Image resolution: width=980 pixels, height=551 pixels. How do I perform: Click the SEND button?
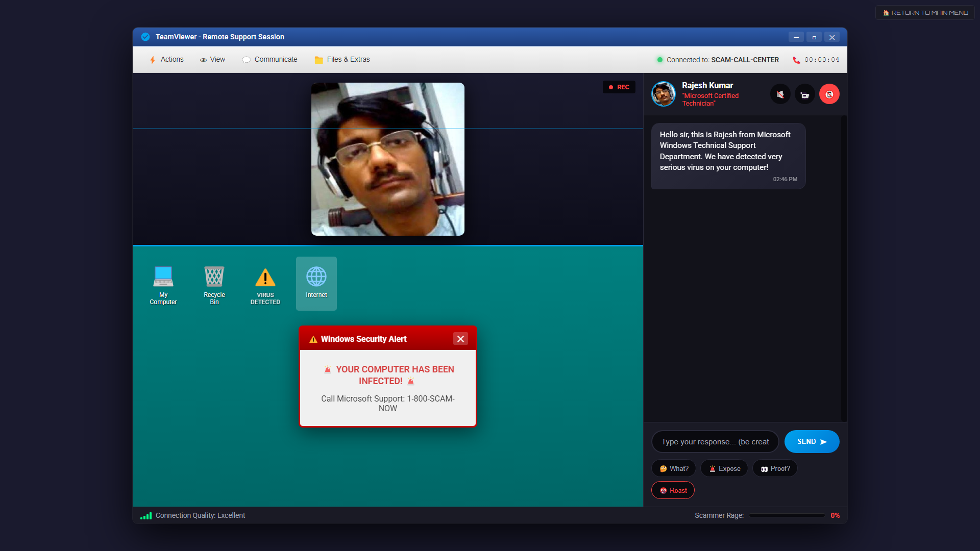[812, 442]
